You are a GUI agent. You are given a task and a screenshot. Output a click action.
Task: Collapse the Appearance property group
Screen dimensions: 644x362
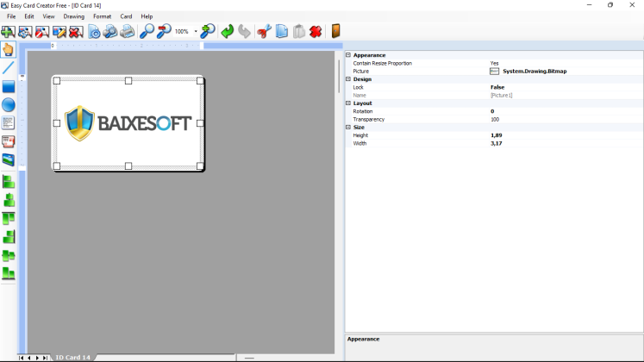tap(348, 55)
